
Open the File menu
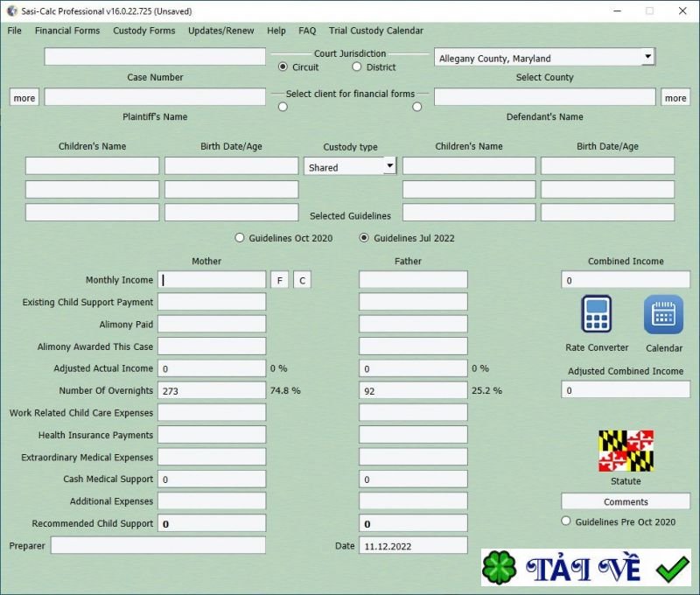(x=14, y=31)
